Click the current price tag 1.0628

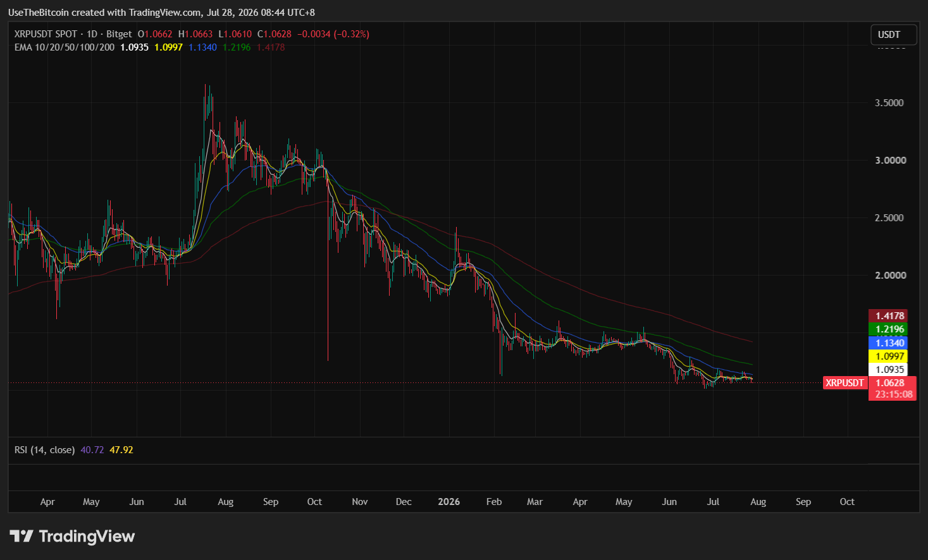(x=889, y=382)
